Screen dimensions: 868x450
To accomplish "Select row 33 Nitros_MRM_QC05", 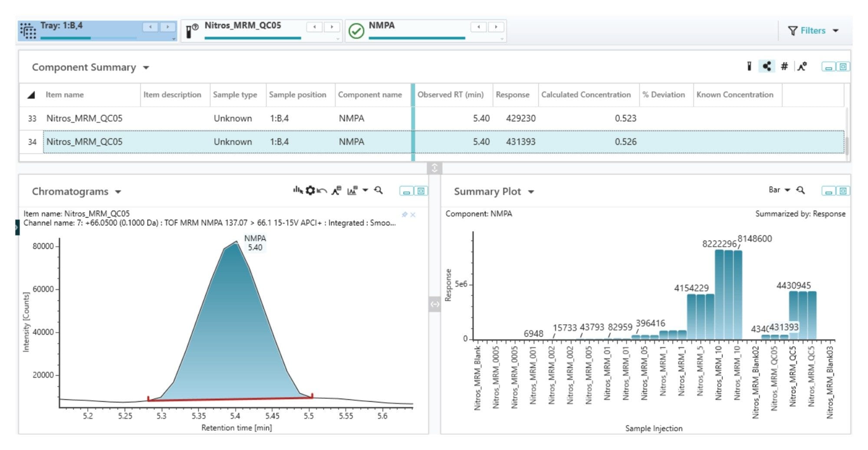I will tap(432, 118).
